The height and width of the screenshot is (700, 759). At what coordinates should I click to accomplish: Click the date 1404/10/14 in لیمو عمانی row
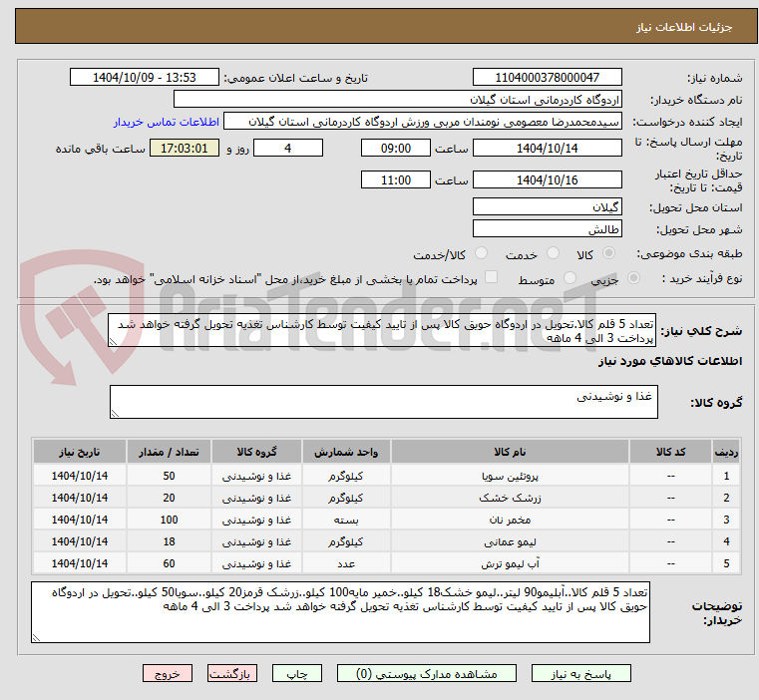[x=80, y=541]
